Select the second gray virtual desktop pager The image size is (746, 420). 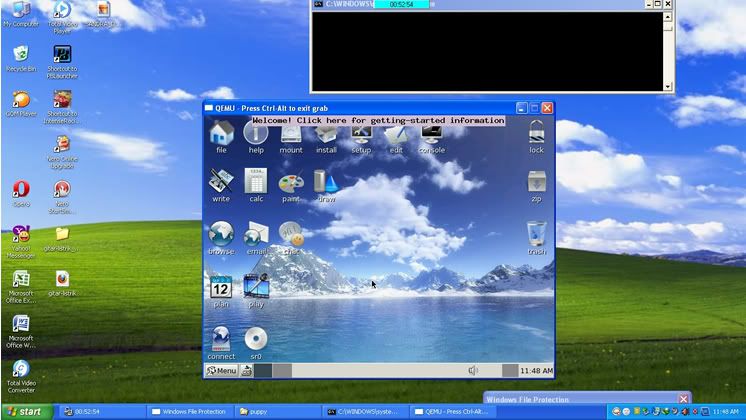coord(283,371)
